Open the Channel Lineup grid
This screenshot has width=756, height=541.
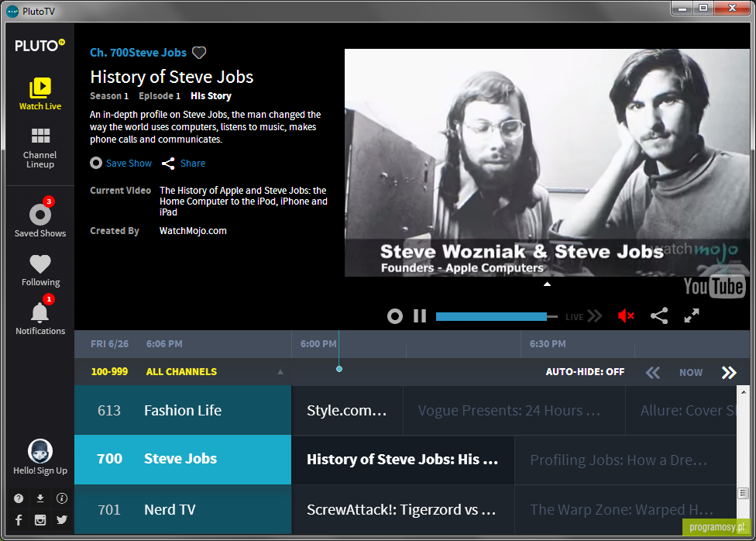pyautogui.click(x=40, y=148)
